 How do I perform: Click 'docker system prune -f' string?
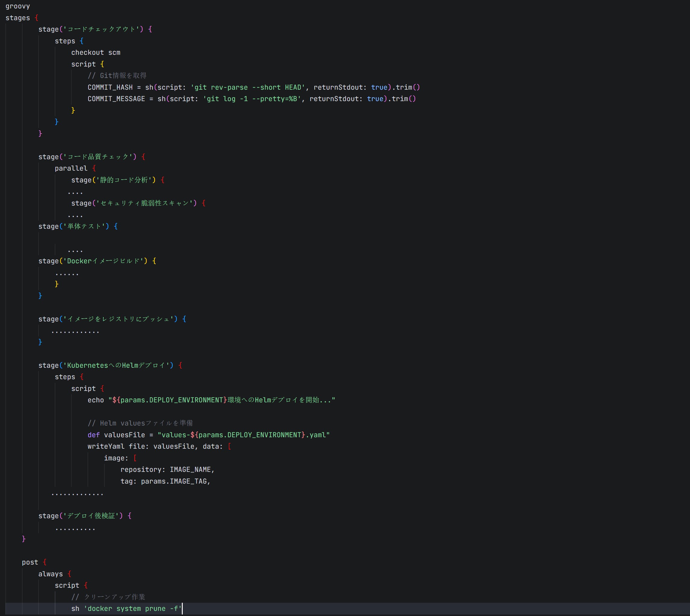[x=133, y=608]
